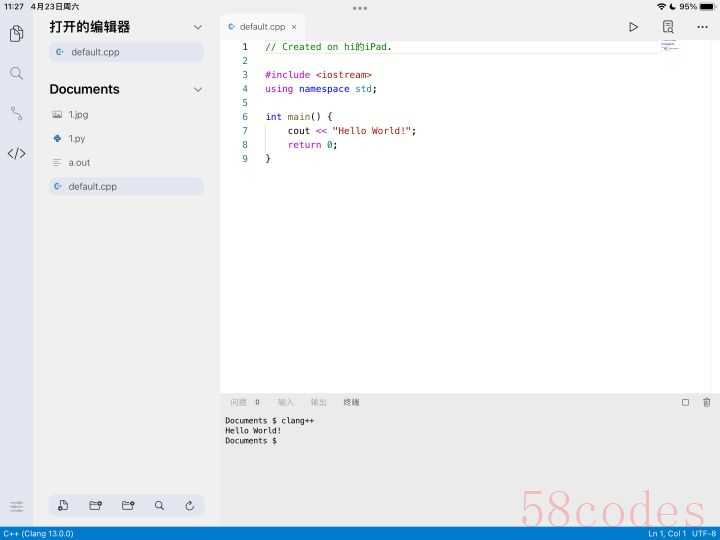Toggle the minimap icon in editor
This screenshot has height=540, width=720.
point(669,45)
